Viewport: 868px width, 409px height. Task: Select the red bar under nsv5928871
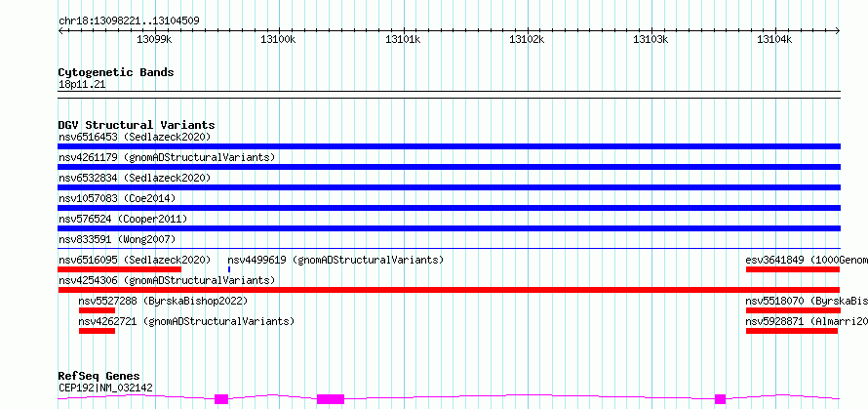[x=792, y=331]
